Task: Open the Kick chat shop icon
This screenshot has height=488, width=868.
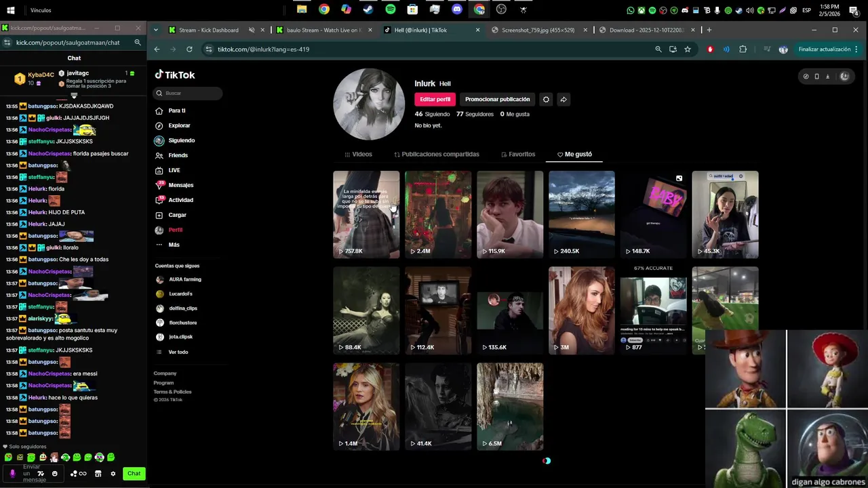Action: 98,474
